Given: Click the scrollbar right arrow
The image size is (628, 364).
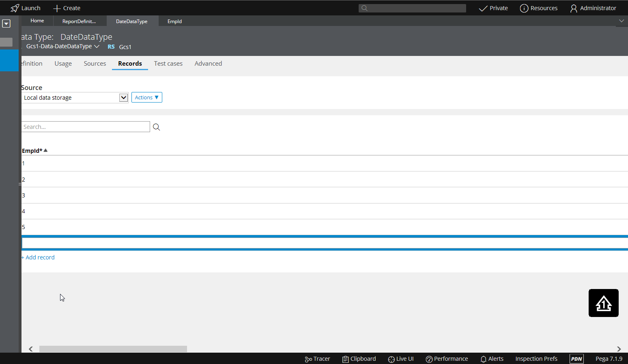Looking at the screenshot, I should tap(619, 349).
